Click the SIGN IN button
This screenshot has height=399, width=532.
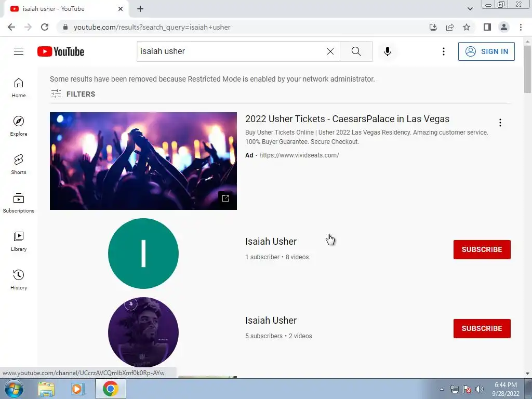pos(486,51)
